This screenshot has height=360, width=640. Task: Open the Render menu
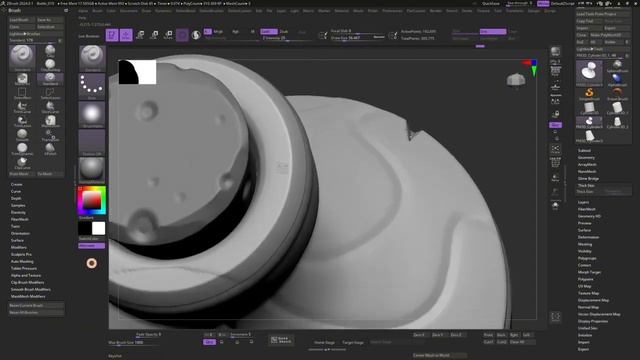tap(436, 11)
